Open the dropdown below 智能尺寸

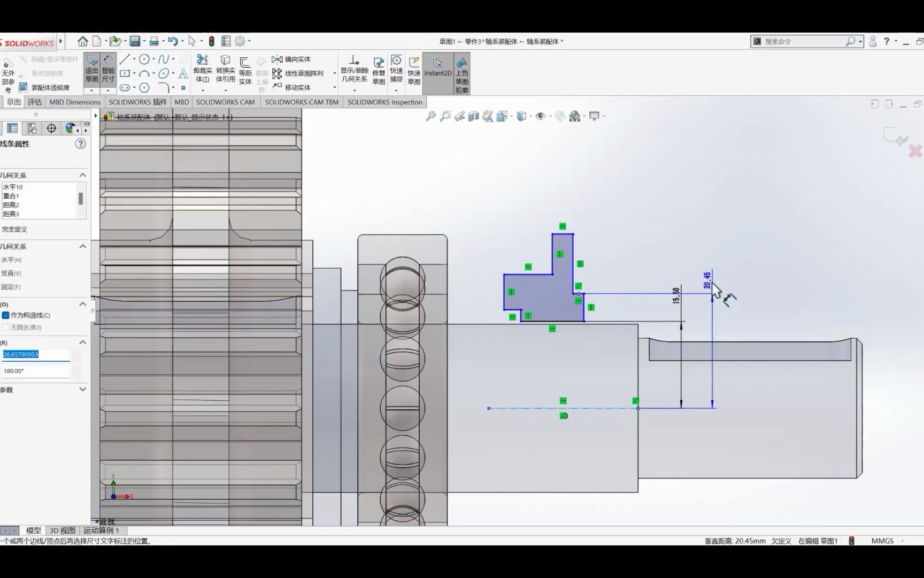[108, 90]
